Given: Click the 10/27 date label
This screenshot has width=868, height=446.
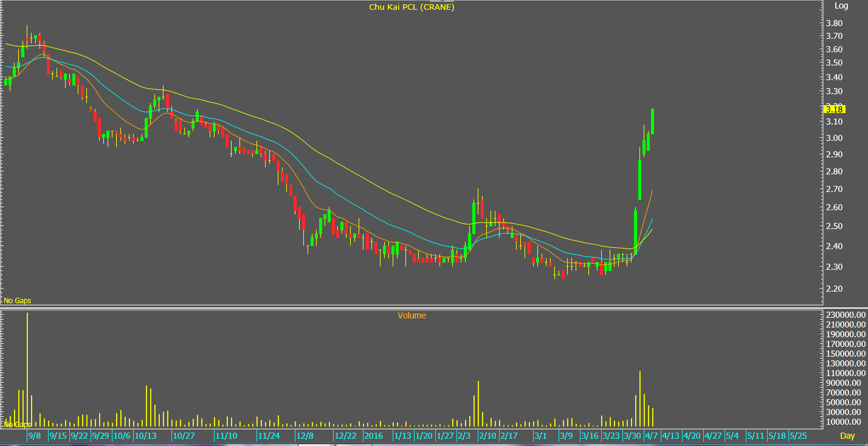Looking at the screenshot, I should [x=184, y=436].
